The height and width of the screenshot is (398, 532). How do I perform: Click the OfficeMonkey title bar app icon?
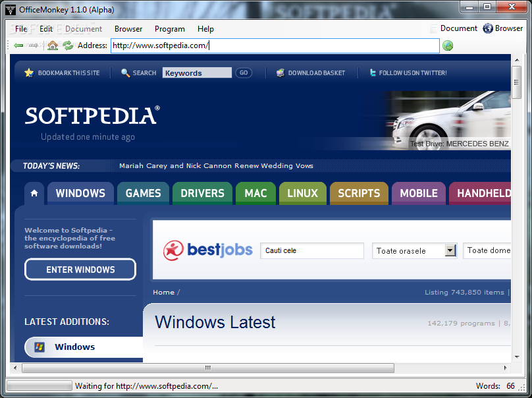coord(10,10)
